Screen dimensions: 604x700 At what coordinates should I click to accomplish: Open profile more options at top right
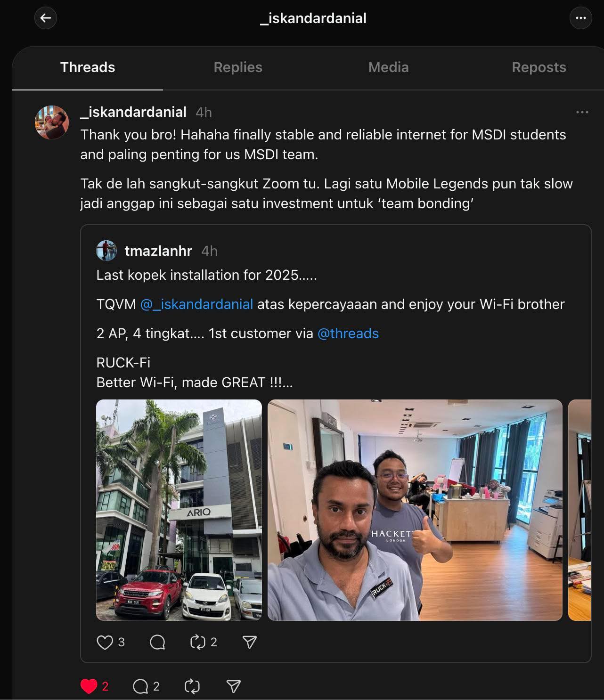(x=580, y=18)
